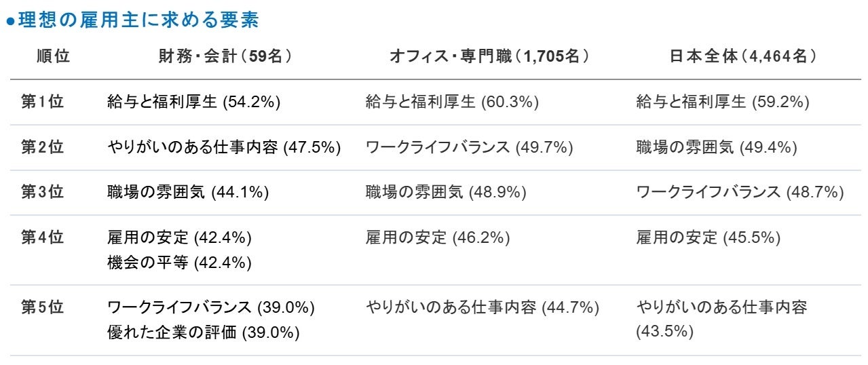This screenshot has height=365, width=868.
Task: Click the 日本全体(4,464名) column header
Action: [x=742, y=56]
